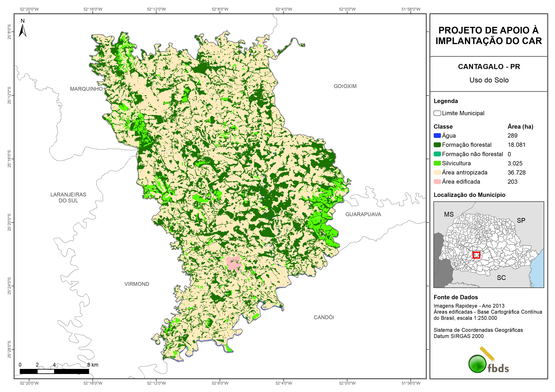This screenshot has width=555, height=392.
Task: Click the Limite Municipal legend symbol
Action: (437, 113)
